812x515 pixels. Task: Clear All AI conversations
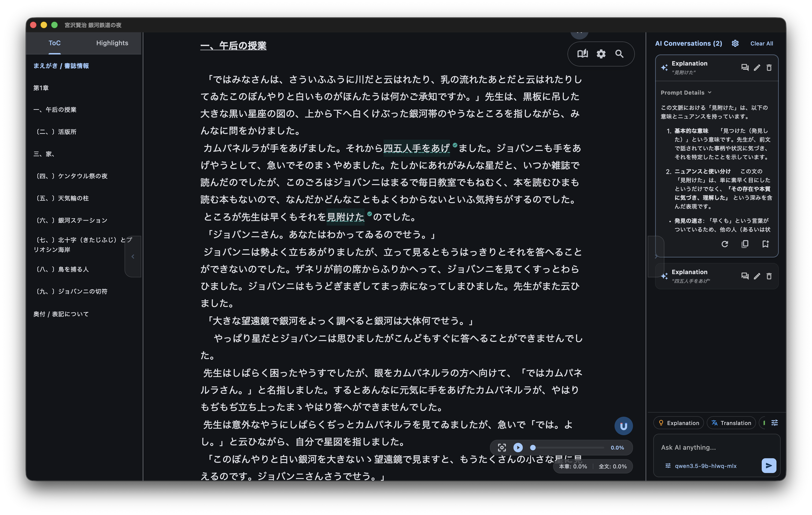pyautogui.click(x=761, y=44)
